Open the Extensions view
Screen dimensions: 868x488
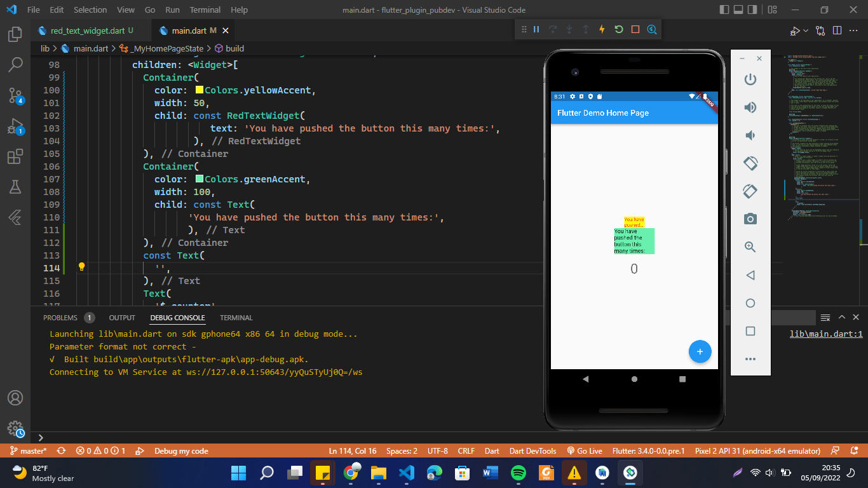15,156
